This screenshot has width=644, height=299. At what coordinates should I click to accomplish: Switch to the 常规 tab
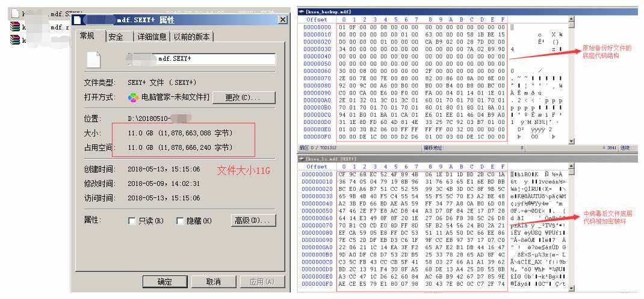[87, 35]
